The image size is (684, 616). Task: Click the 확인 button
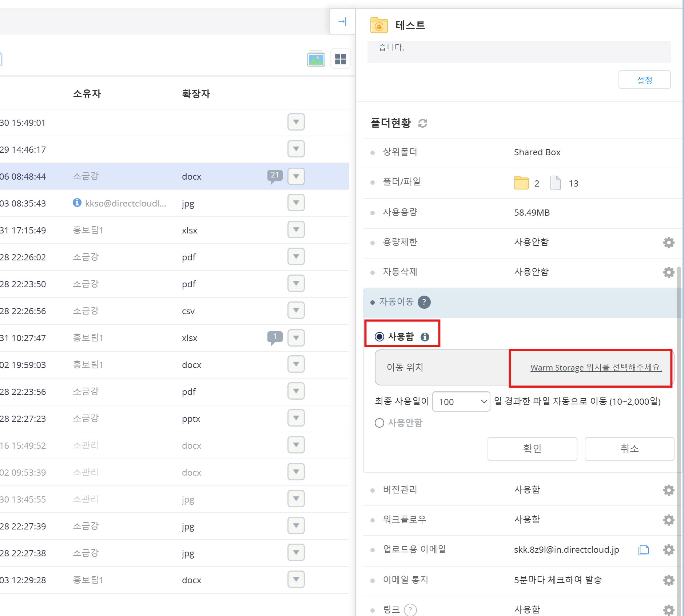(532, 449)
